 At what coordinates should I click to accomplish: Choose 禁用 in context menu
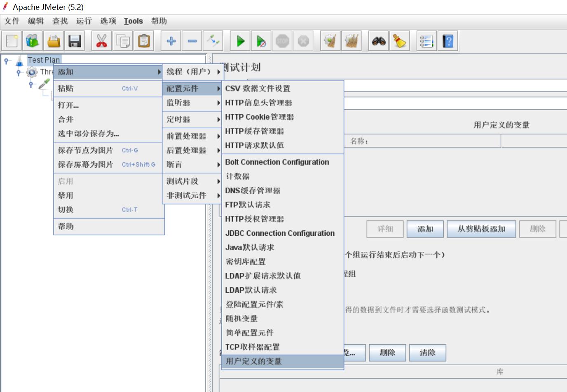(x=109, y=195)
